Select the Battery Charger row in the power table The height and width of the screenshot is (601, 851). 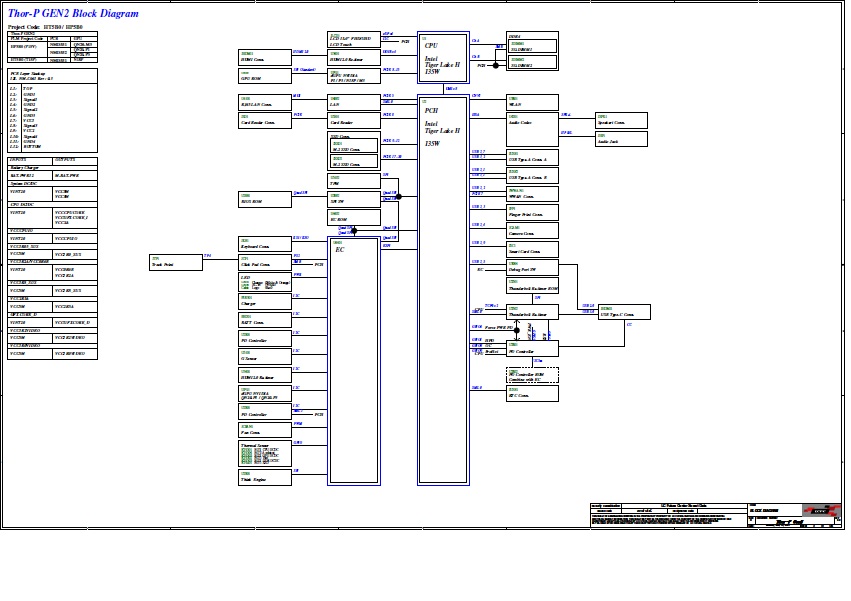53,168
